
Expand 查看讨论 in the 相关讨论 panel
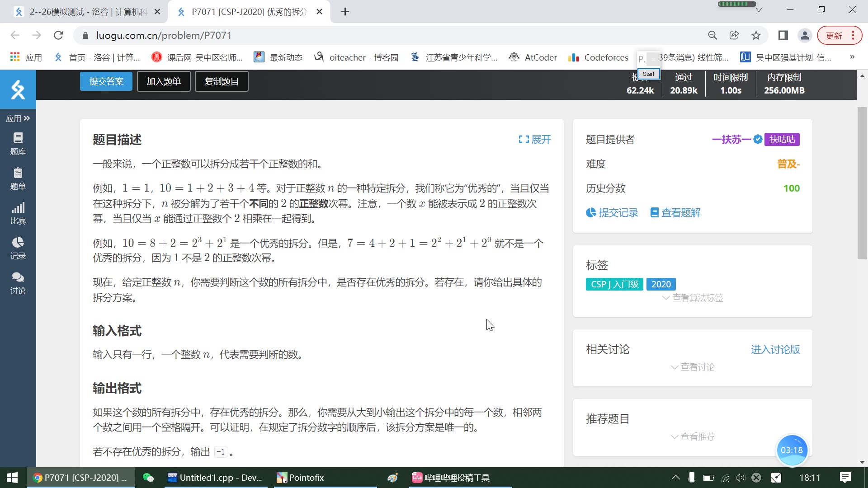point(692,367)
